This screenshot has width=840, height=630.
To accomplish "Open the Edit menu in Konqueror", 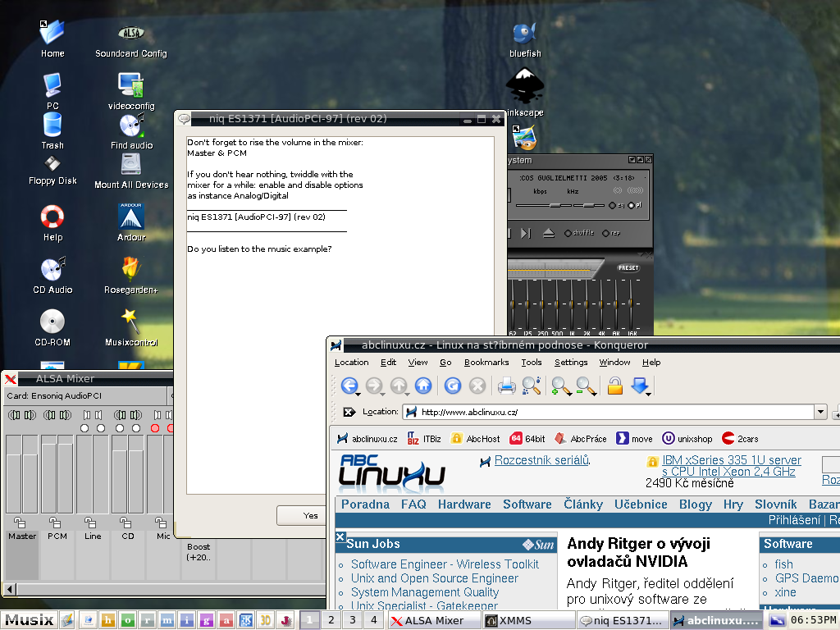I will 388,362.
